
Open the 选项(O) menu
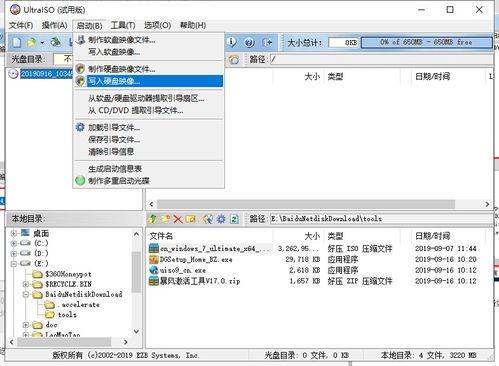pyautogui.click(x=157, y=25)
